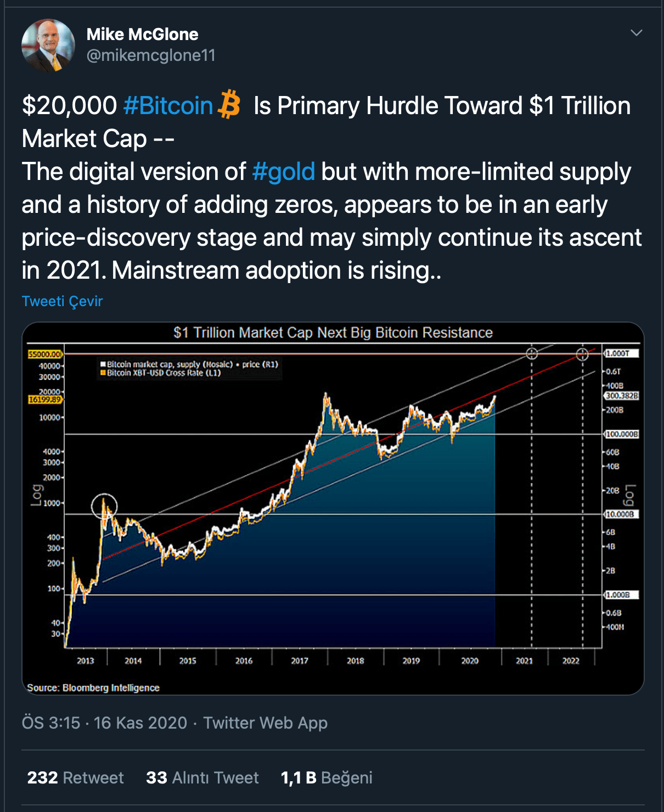Show the 1,1 B Beğeni likes
Viewport: 664px width, 812px height.
point(327,778)
